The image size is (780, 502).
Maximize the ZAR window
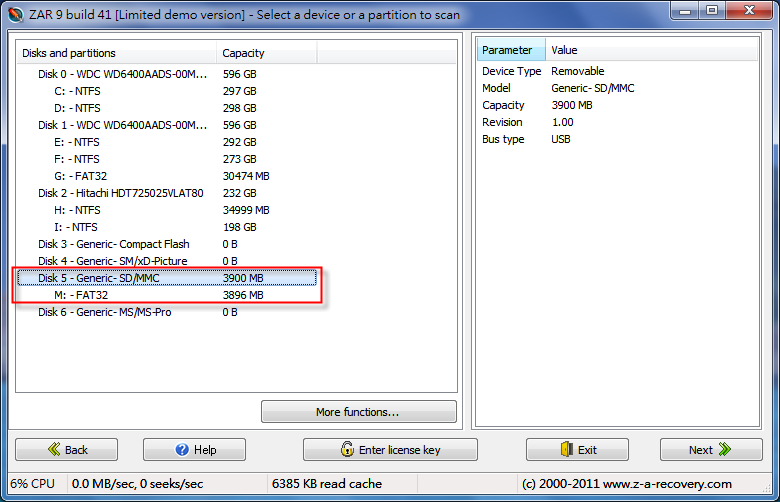coord(712,10)
